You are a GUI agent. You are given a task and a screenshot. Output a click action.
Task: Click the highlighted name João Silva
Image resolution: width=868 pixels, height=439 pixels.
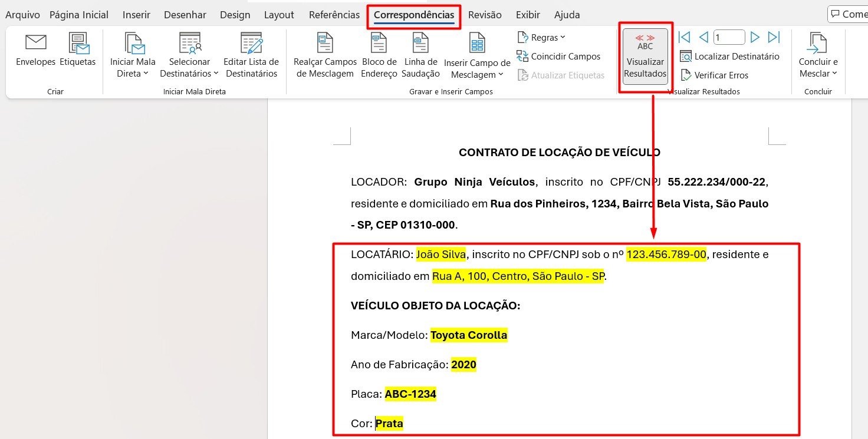(441, 255)
